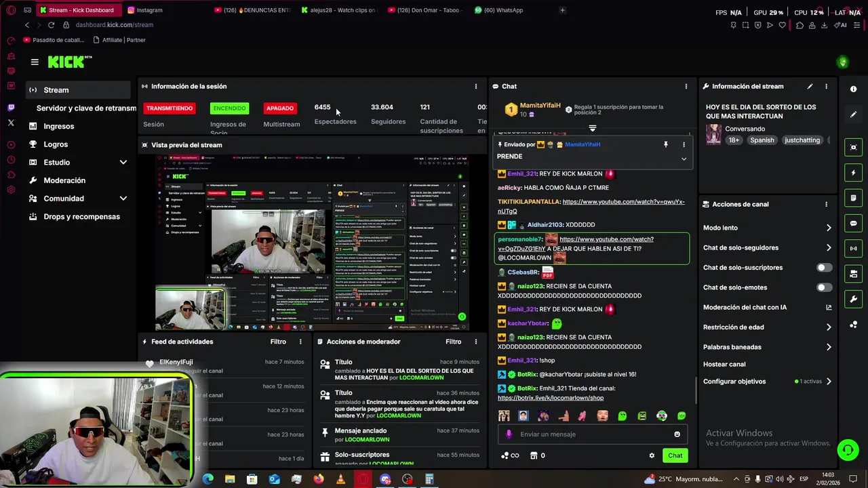Select Stream in the sidebar
This screenshot has height=488, width=868.
(x=78, y=90)
